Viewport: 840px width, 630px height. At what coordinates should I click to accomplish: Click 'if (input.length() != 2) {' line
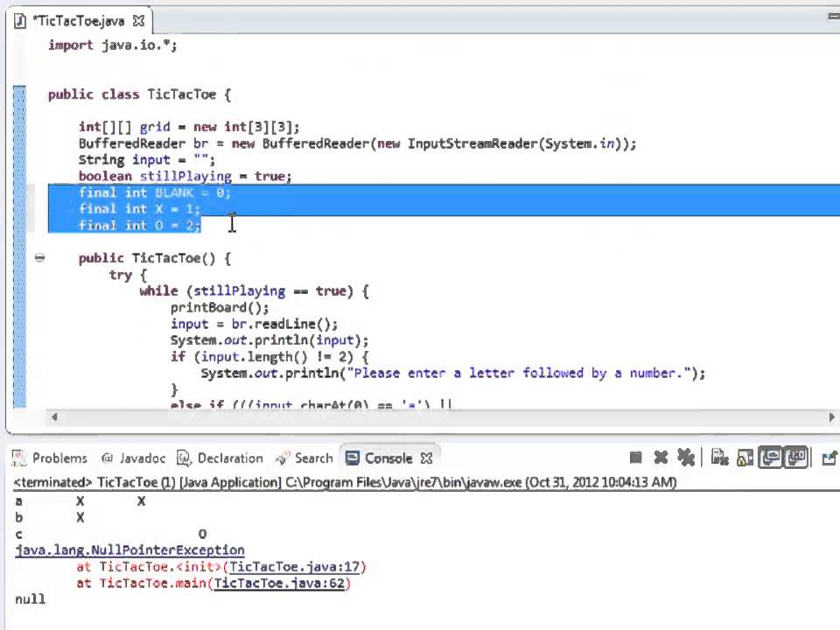(x=269, y=357)
